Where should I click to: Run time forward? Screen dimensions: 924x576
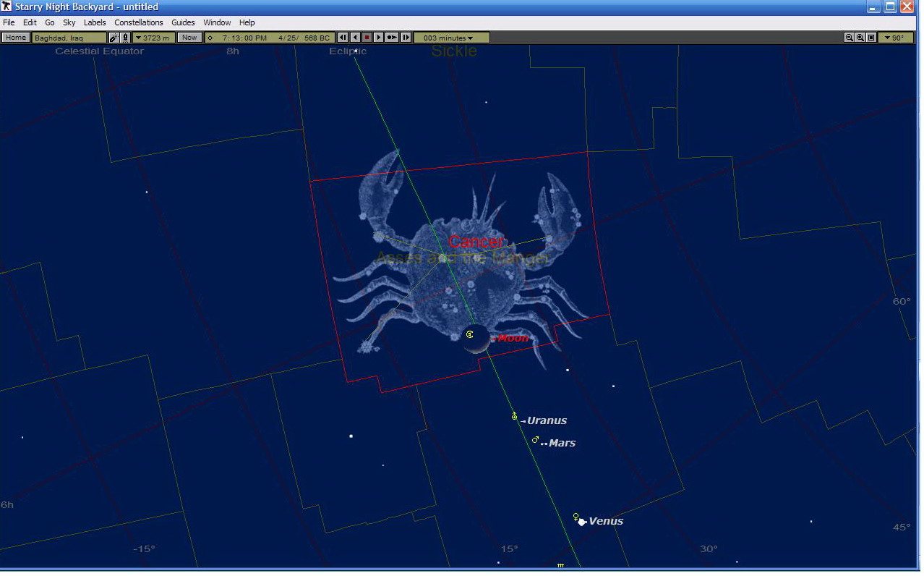click(x=378, y=38)
